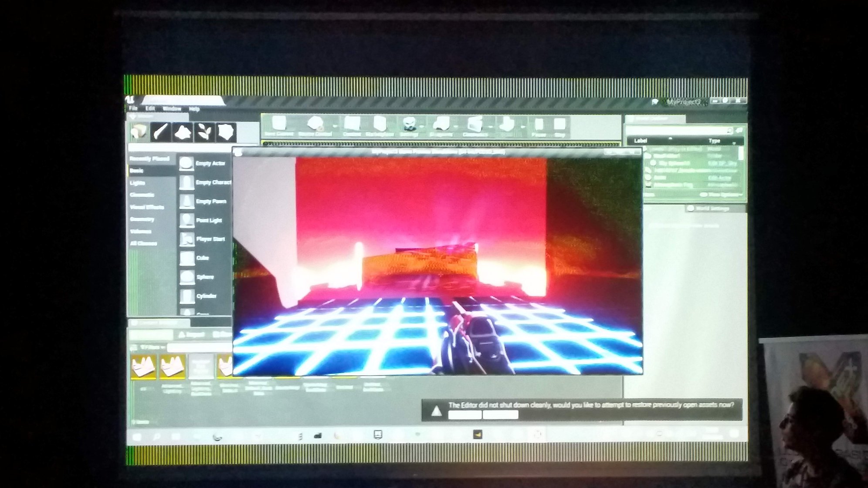Pick the Empty Character placement icon
This screenshot has height=488, width=868.
pos(186,182)
